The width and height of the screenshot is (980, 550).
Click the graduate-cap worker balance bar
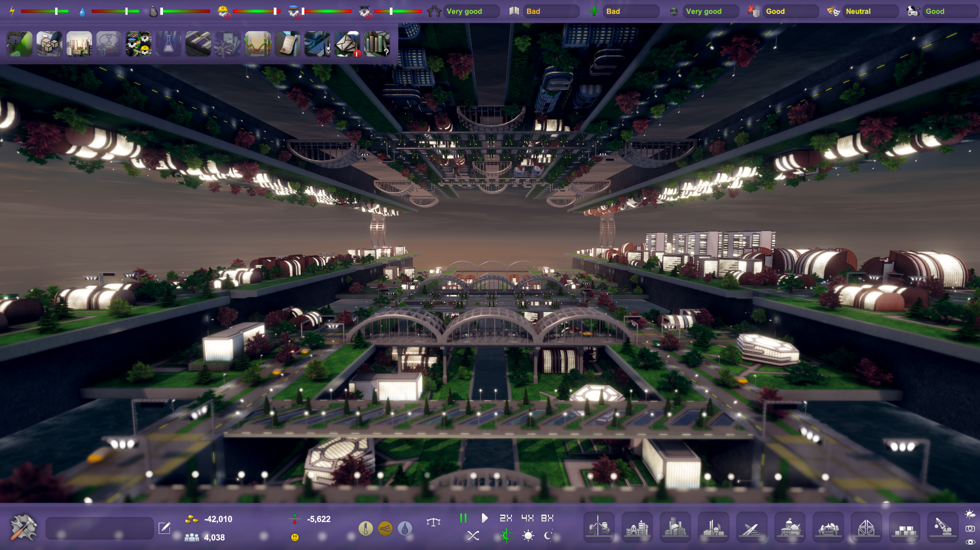coord(398,11)
